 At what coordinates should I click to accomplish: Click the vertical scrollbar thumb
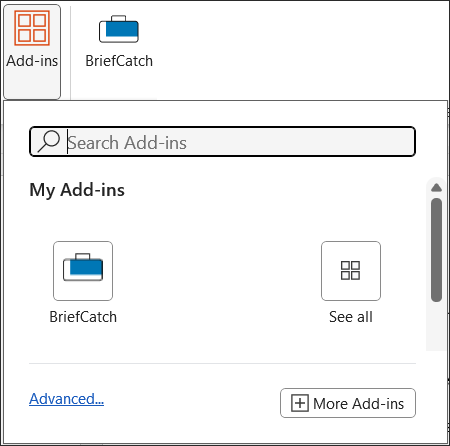436,250
